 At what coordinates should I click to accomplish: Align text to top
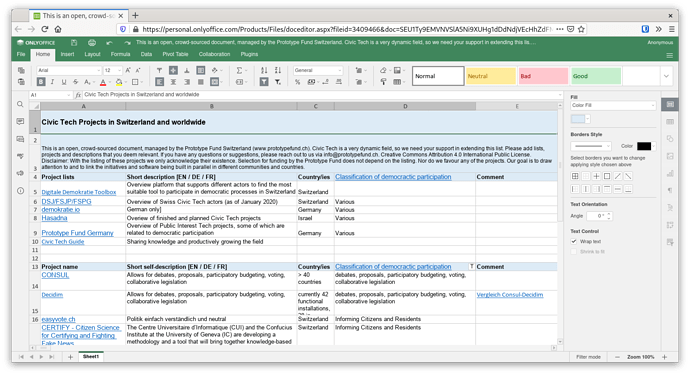pos(160,70)
